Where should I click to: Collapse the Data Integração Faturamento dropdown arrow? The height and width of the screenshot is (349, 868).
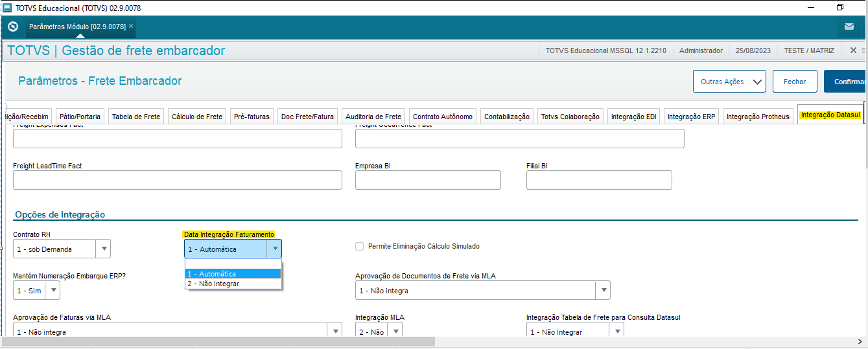275,249
